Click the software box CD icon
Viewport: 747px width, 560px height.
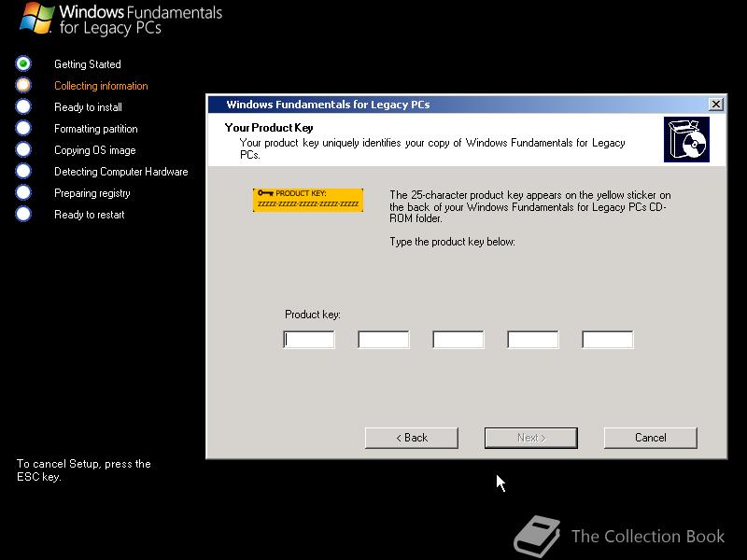click(686, 139)
